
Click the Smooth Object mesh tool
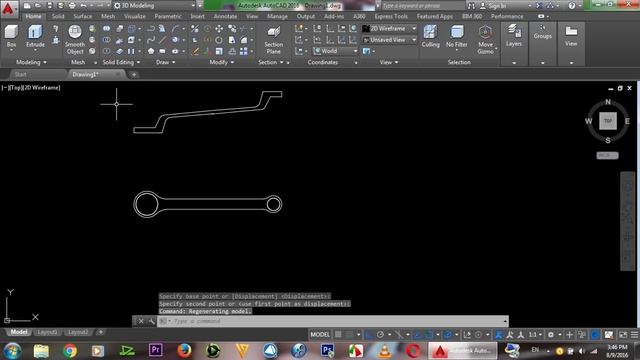[75, 40]
